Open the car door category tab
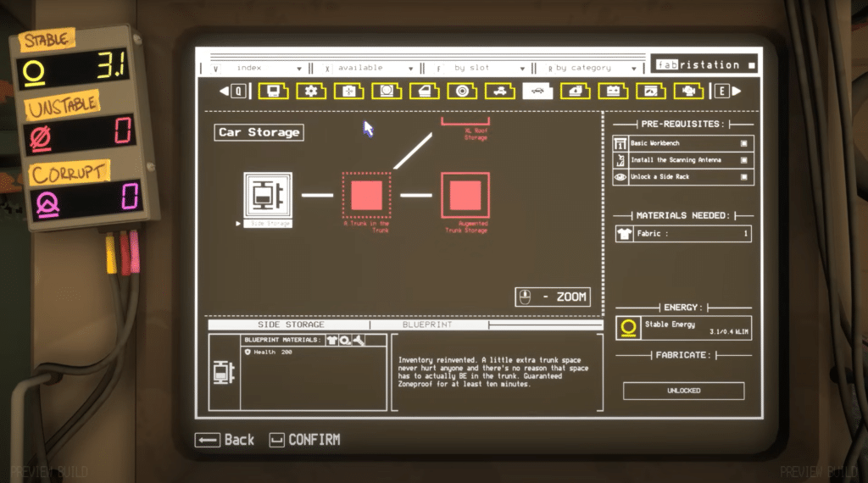 [425, 91]
